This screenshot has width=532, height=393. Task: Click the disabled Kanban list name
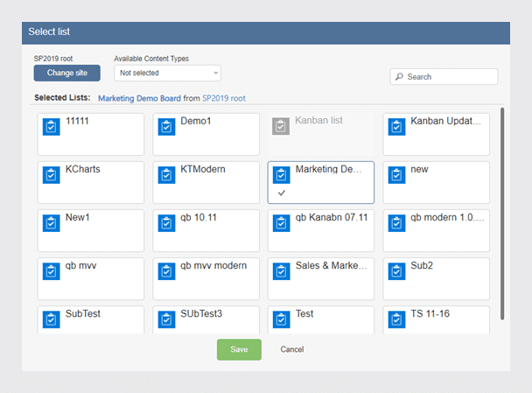(x=318, y=121)
